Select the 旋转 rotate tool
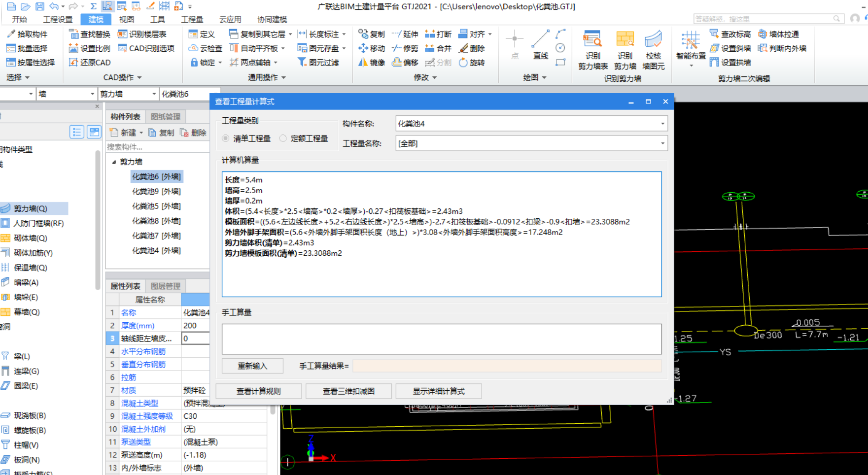Screen dimensions: 868x475 pyautogui.click(x=472, y=63)
